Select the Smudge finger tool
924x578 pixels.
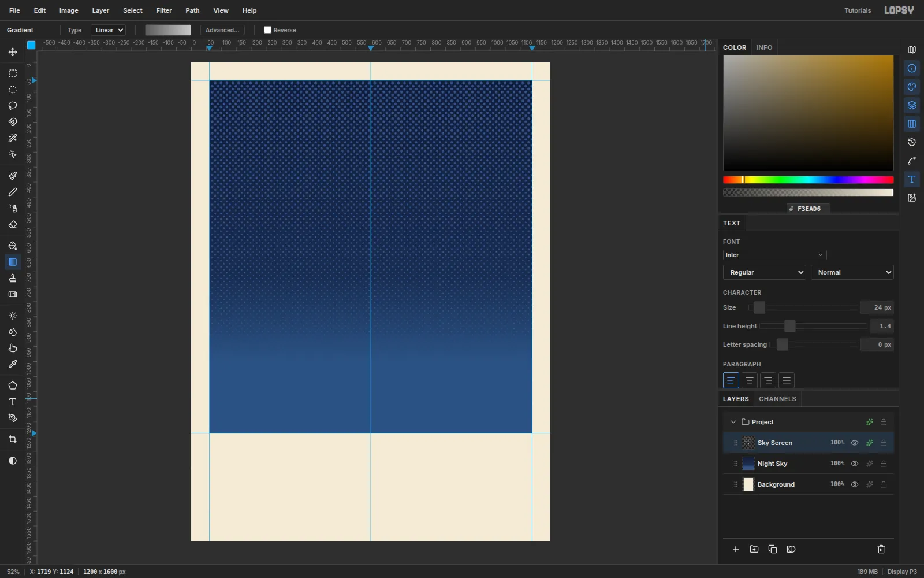[x=13, y=348]
